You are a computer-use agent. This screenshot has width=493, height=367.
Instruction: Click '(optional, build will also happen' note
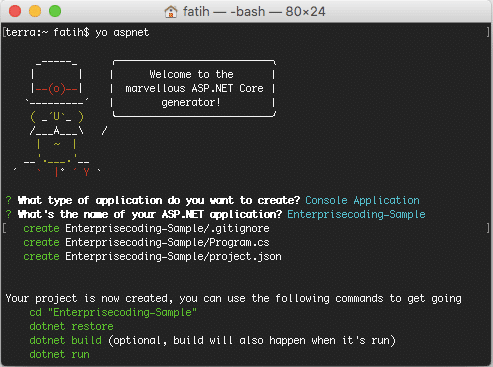click(x=252, y=340)
